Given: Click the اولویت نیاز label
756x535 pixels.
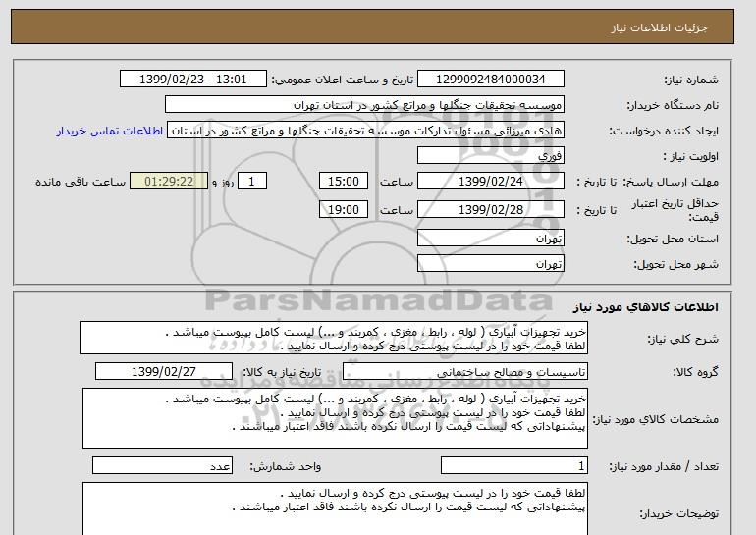Looking at the screenshot, I should pyautogui.click(x=690, y=156).
